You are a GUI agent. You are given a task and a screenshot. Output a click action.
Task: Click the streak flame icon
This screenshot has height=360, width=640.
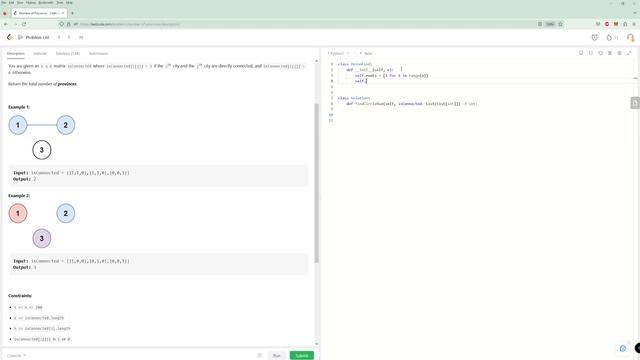pyautogui.click(x=609, y=38)
